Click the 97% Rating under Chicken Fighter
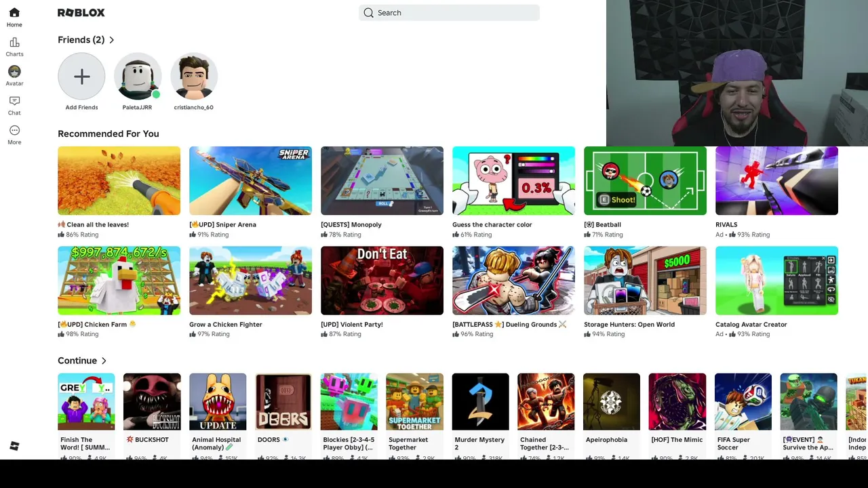Screen dimensions: 868x488 point(209,334)
